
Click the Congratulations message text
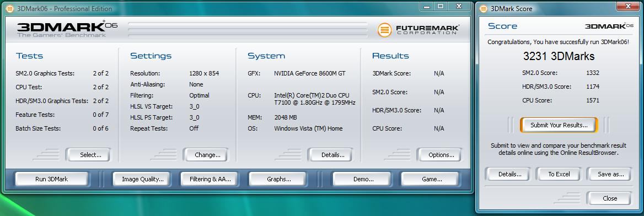[x=558, y=42]
